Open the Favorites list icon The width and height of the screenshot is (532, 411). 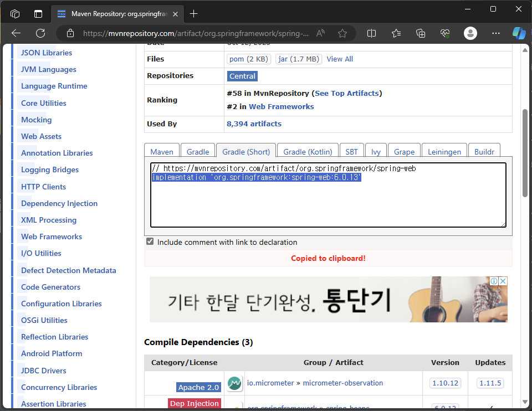coord(396,33)
